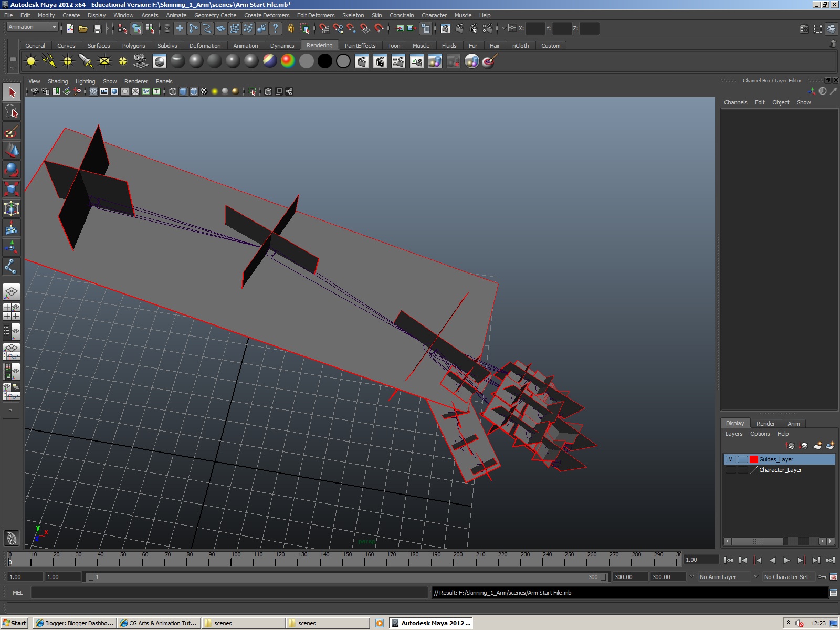Toggle visibility of Guides_Layer

coord(731,459)
